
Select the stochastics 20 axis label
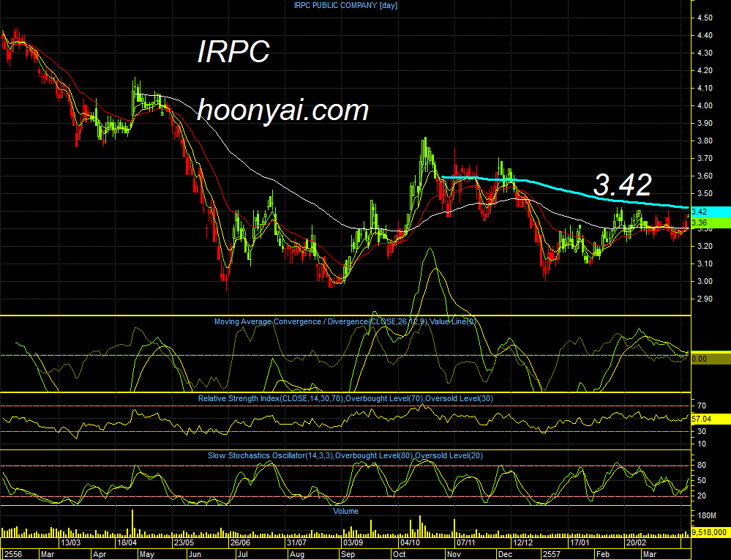701,496
